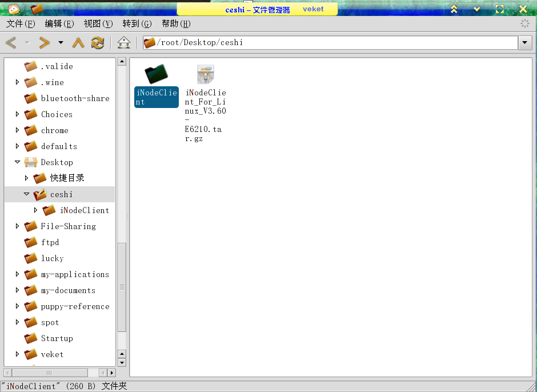Click the folder icon in title bar
The height and width of the screenshot is (392, 537).
coord(37,9)
